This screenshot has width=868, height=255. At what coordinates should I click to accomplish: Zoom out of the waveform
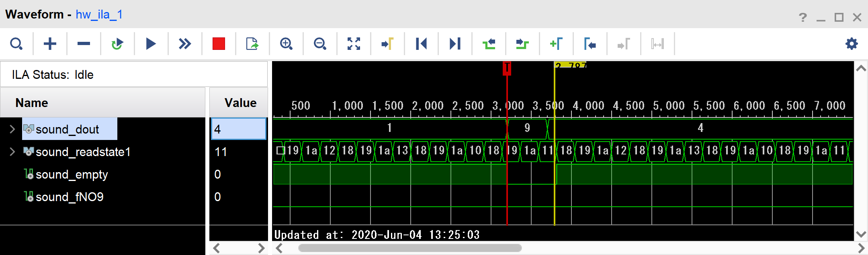(x=320, y=43)
